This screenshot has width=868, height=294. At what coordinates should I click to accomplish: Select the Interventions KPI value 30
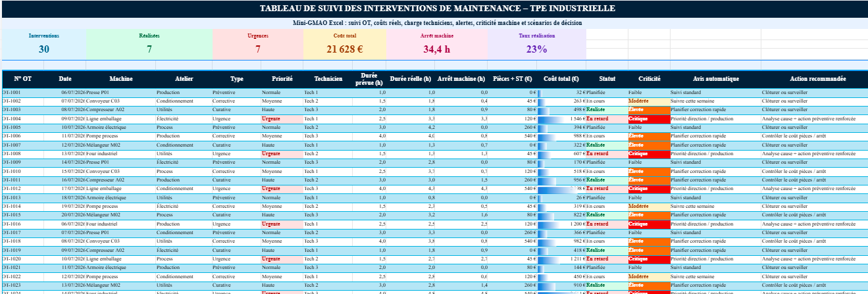point(44,49)
